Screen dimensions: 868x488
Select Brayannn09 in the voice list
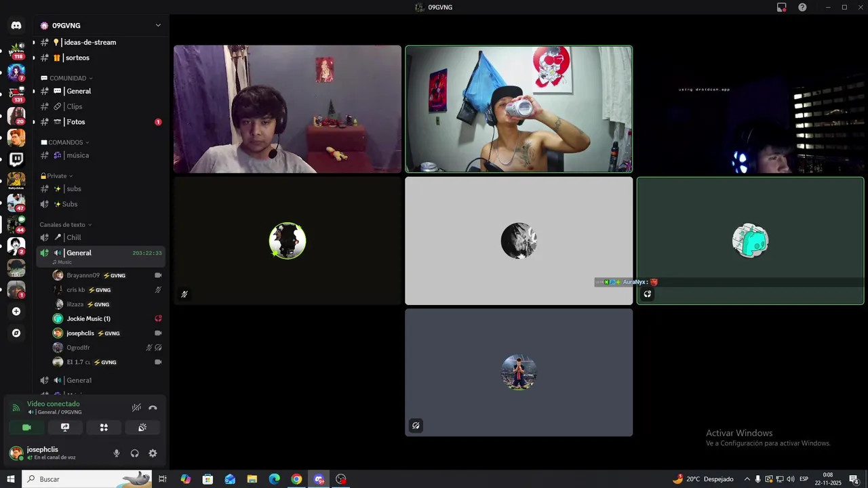pos(107,275)
